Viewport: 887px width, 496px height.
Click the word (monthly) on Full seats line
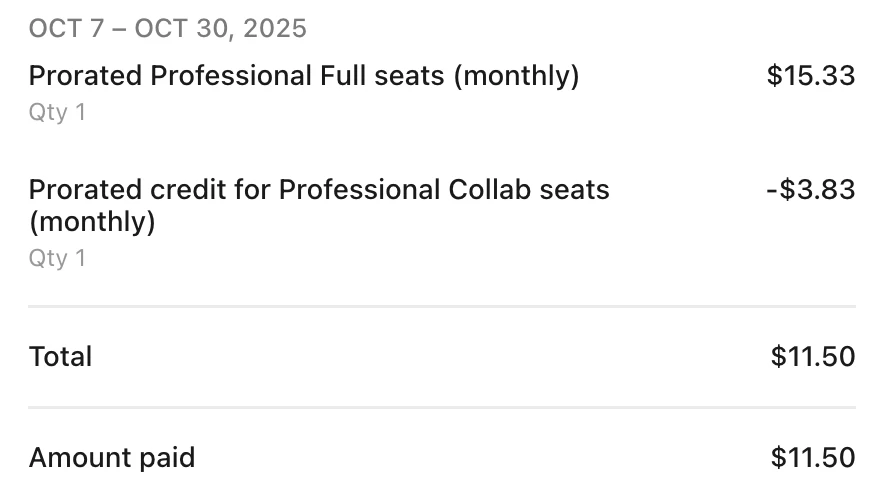click(516, 76)
